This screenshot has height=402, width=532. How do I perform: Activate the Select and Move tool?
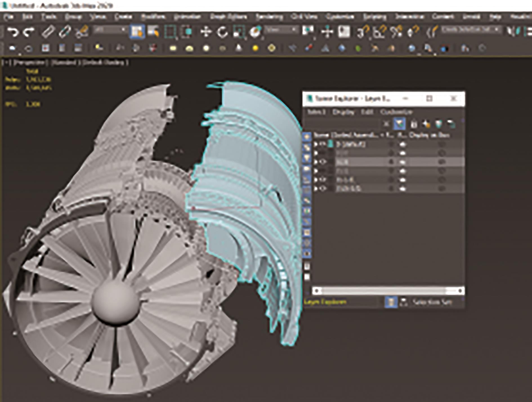coord(206,32)
